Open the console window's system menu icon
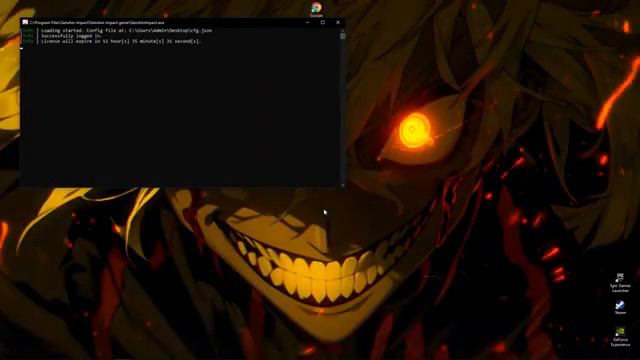 point(25,22)
